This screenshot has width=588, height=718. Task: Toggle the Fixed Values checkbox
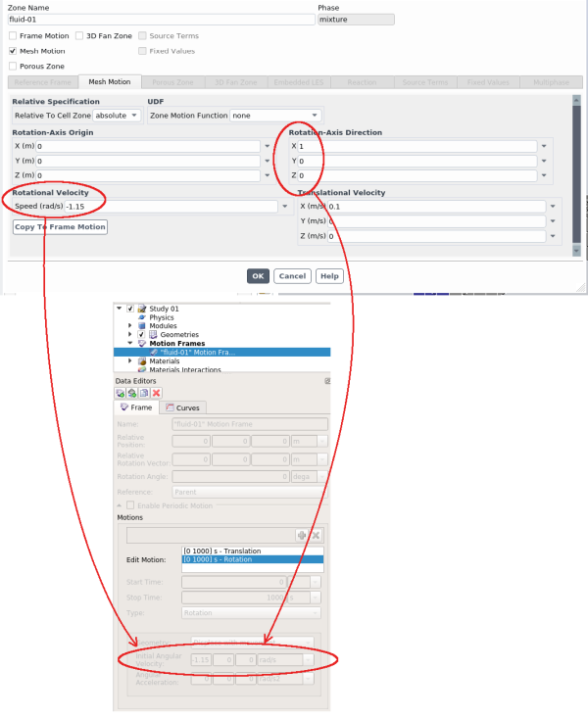click(142, 51)
